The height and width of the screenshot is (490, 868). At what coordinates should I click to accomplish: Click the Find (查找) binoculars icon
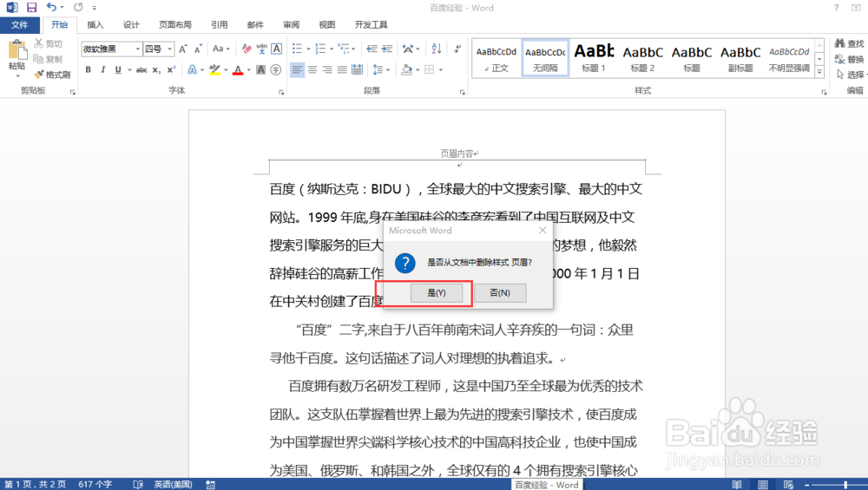[x=839, y=43]
